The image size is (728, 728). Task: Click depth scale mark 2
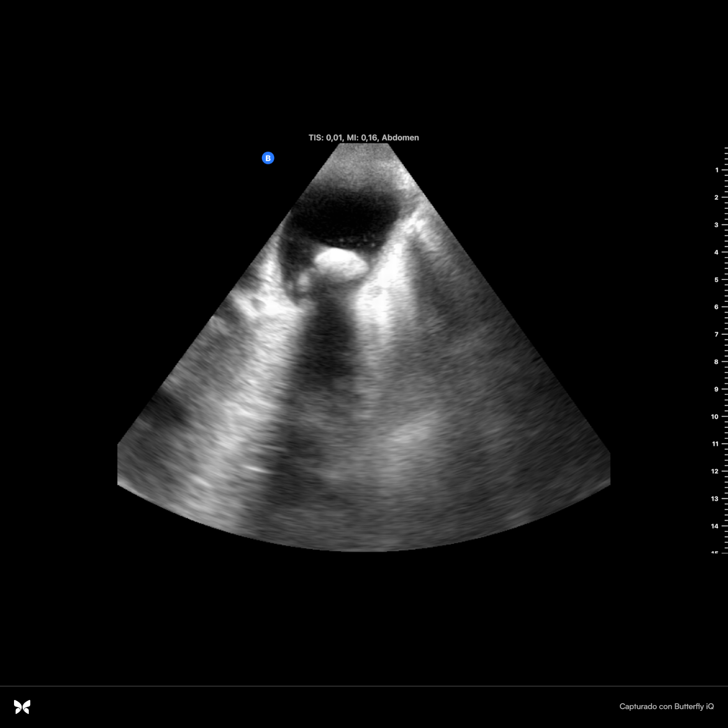pos(717,197)
